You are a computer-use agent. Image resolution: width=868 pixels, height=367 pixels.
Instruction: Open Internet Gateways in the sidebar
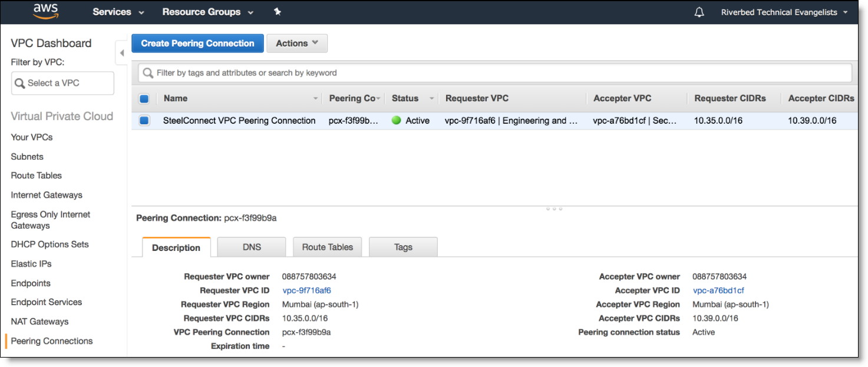(47, 195)
